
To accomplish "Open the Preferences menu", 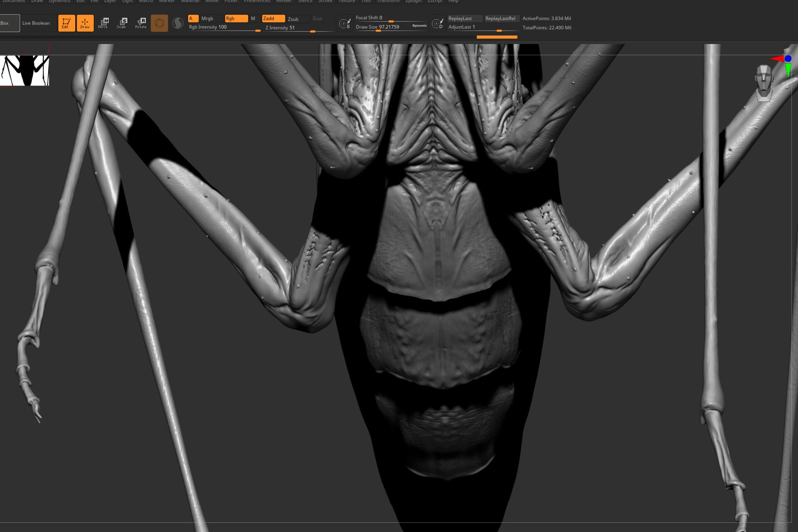I will pos(257,1).
